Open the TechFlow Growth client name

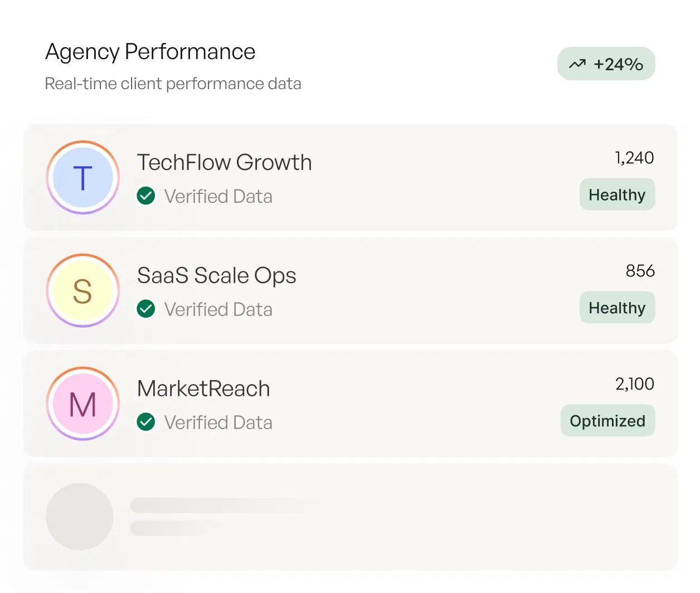(x=224, y=162)
